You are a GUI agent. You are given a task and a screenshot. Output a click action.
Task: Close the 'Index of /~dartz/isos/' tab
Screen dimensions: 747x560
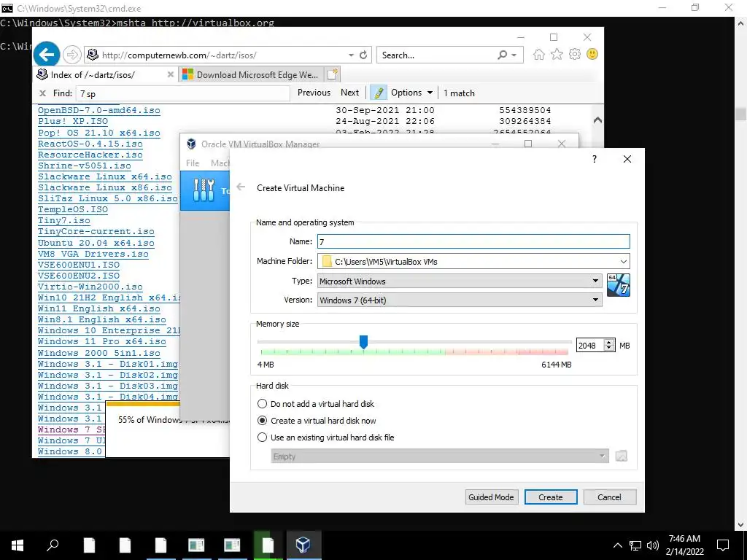pos(170,75)
